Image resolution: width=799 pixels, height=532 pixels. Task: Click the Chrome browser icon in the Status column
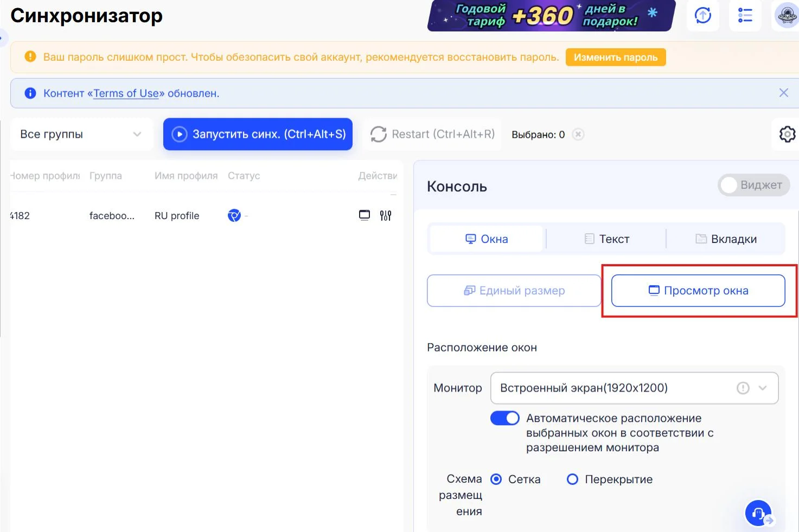[x=233, y=215]
